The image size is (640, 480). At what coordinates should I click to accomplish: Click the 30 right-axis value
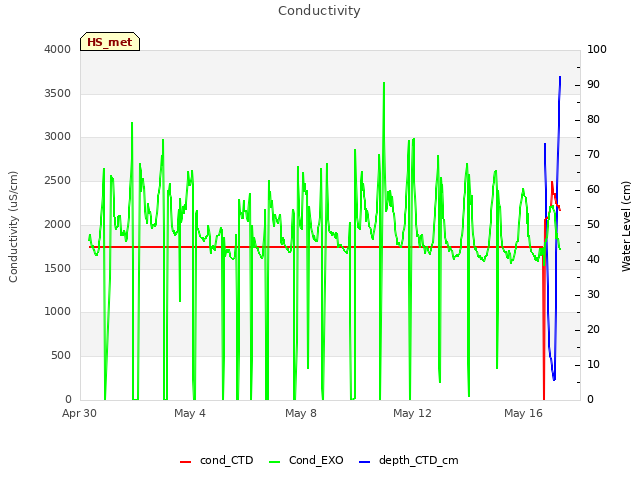[x=593, y=295]
